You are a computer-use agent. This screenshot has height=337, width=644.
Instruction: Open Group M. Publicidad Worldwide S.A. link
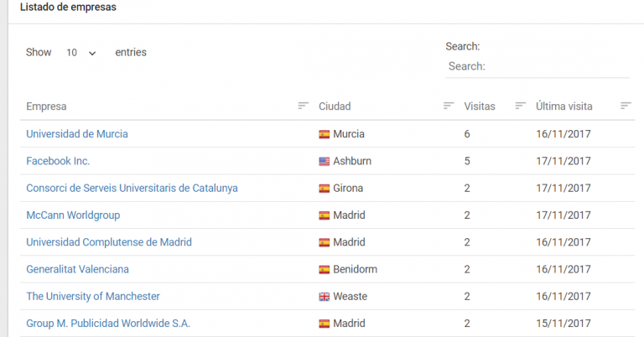[108, 324]
